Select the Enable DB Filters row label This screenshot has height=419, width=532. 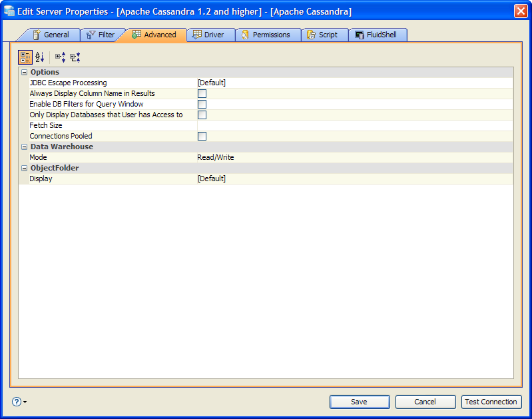tap(86, 104)
